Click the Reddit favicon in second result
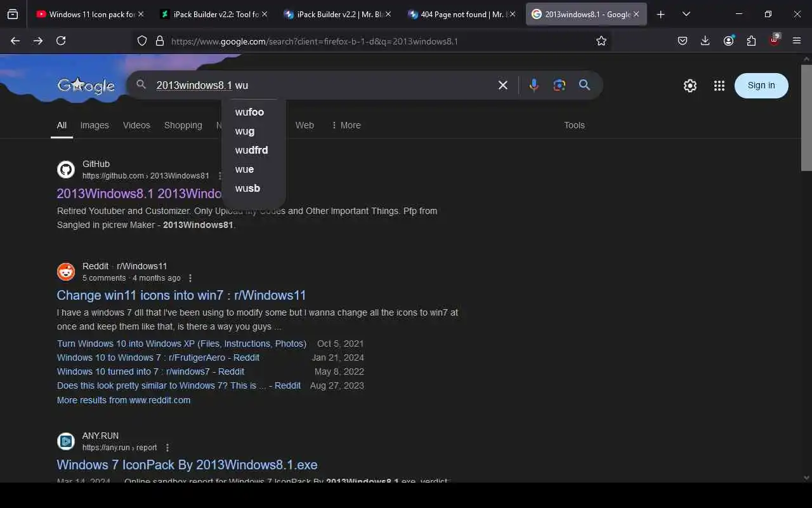 coord(66,272)
